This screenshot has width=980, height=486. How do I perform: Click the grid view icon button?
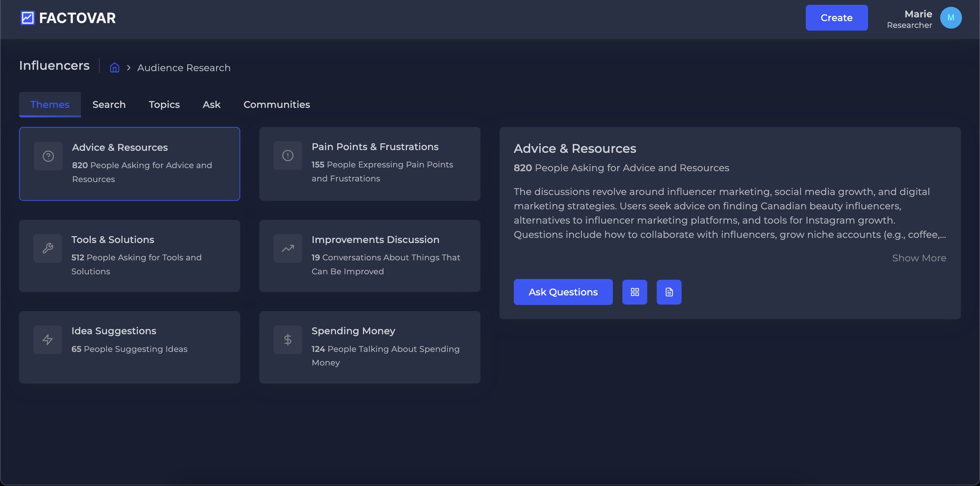click(635, 292)
